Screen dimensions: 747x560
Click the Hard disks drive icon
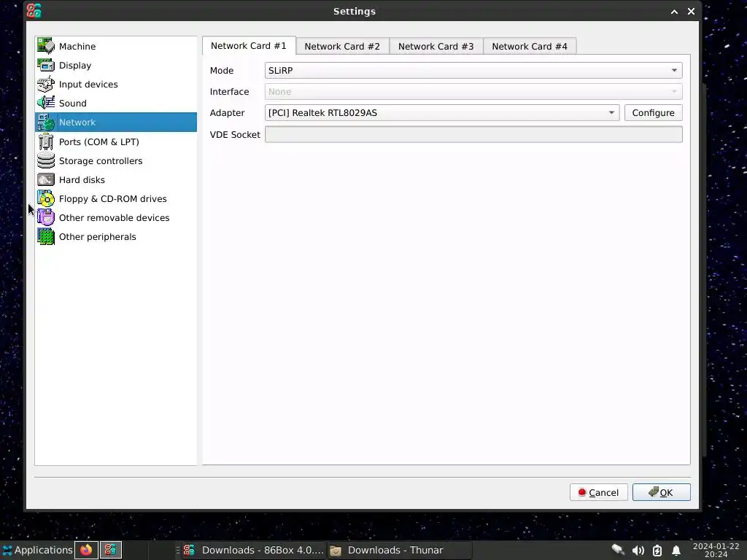(46, 179)
